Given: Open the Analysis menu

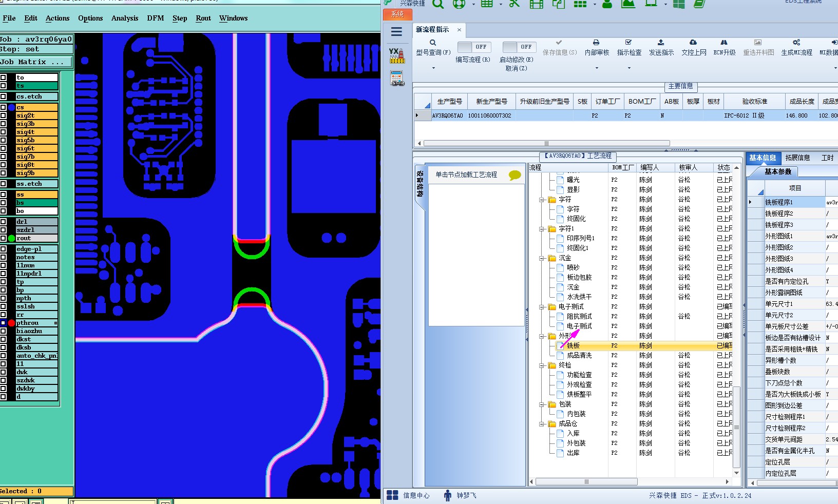Looking at the screenshot, I should click(125, 18).
